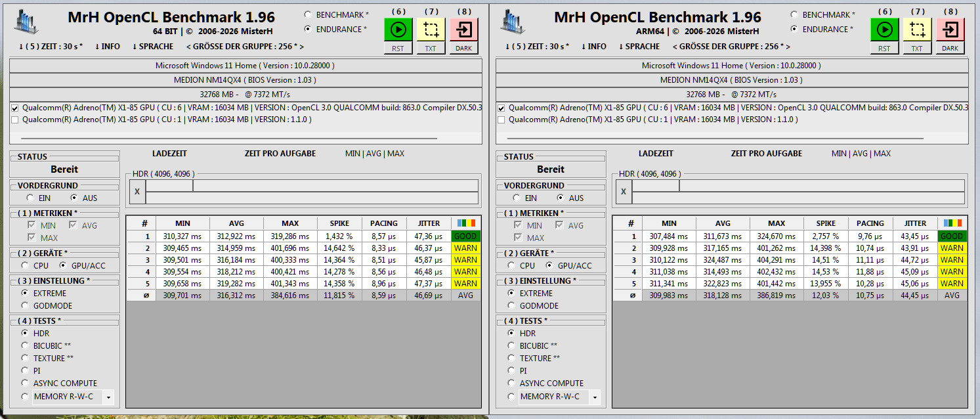Check second Adreno X1-85 GPU (CU: 1) in 64 BIT window
Viewport: 980px width, 419px height.
pyautogui.click(x=15, y=120)
